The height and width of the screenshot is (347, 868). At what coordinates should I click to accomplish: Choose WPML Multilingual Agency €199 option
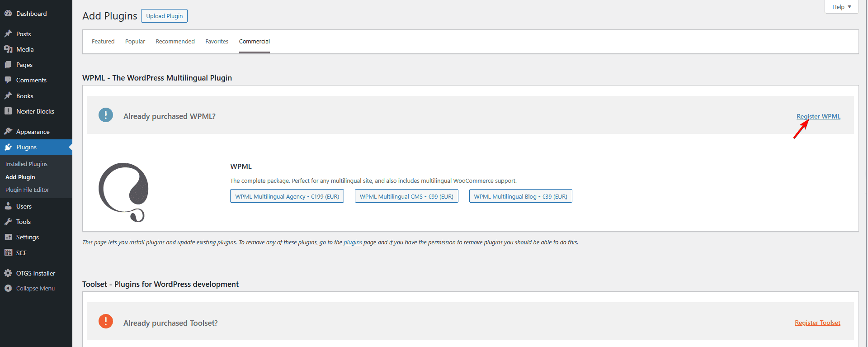pos(287,196)
